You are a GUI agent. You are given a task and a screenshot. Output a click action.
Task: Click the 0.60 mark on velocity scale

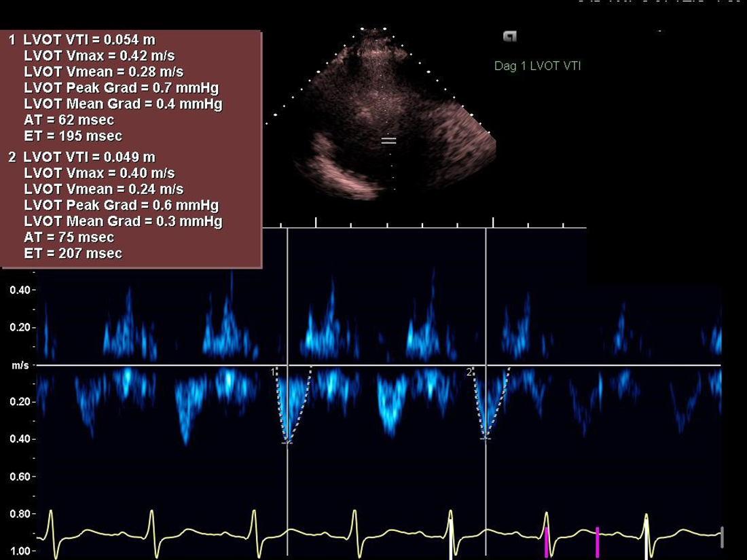click(x=20, y=477)
